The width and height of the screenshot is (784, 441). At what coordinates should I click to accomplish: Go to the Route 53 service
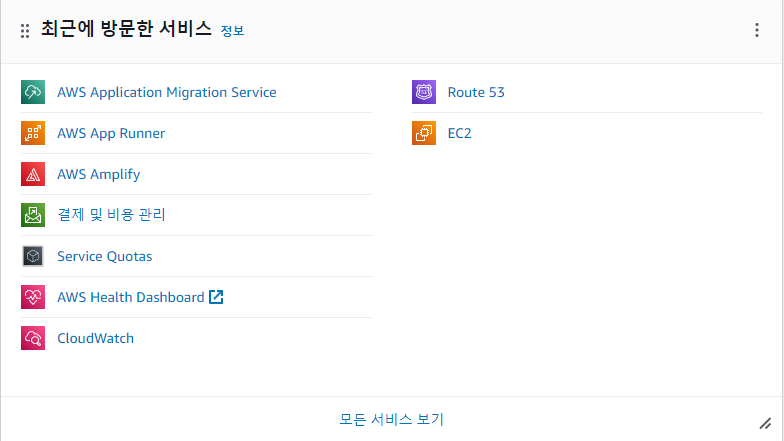(x=476, y=92)
